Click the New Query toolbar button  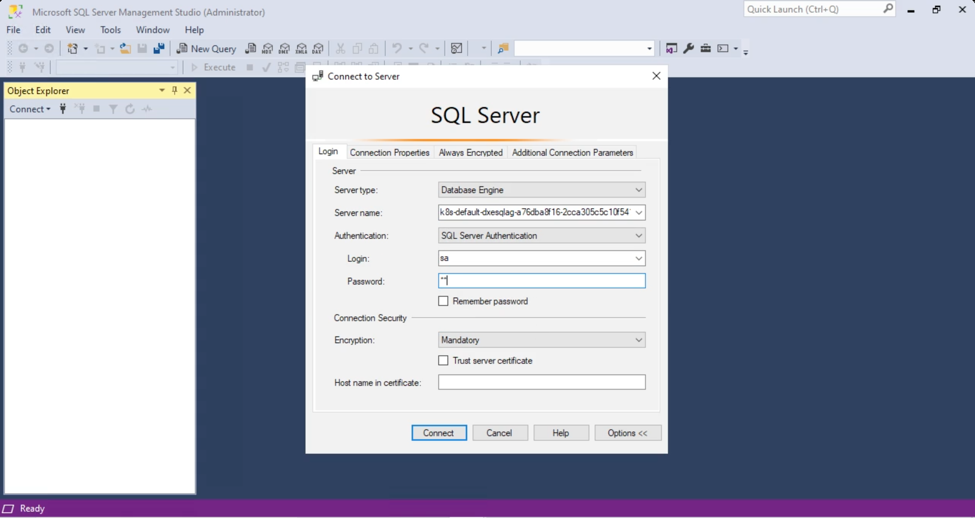(206, 49)
